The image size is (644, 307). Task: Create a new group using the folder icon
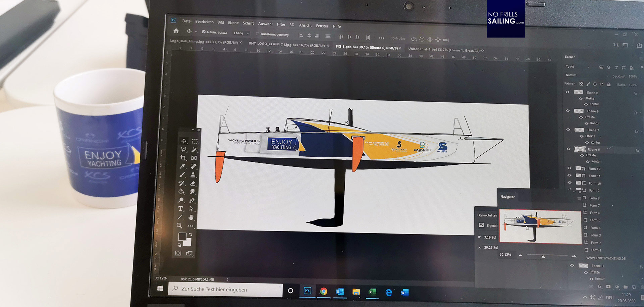(x=626, y=287)
